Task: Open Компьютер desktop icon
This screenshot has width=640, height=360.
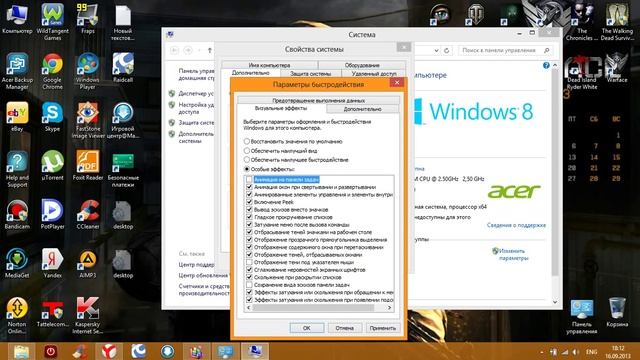Action: coord(17,19)
